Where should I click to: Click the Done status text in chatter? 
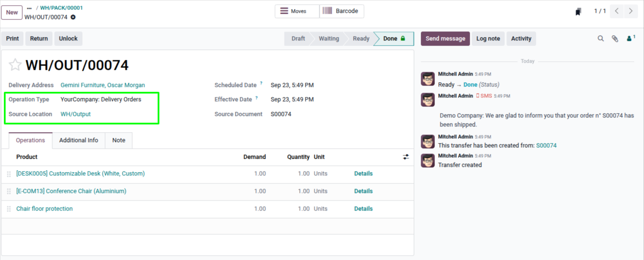[x=470, y=85]
